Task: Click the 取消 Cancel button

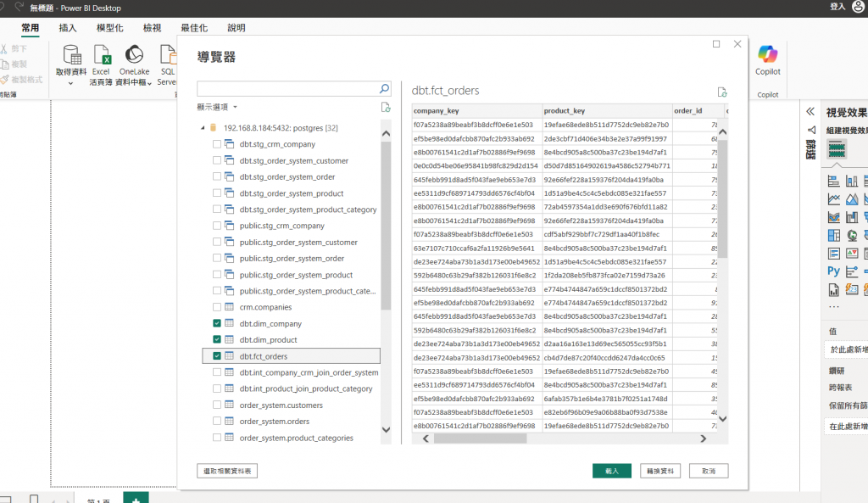Action: click(x=709, y=471)
